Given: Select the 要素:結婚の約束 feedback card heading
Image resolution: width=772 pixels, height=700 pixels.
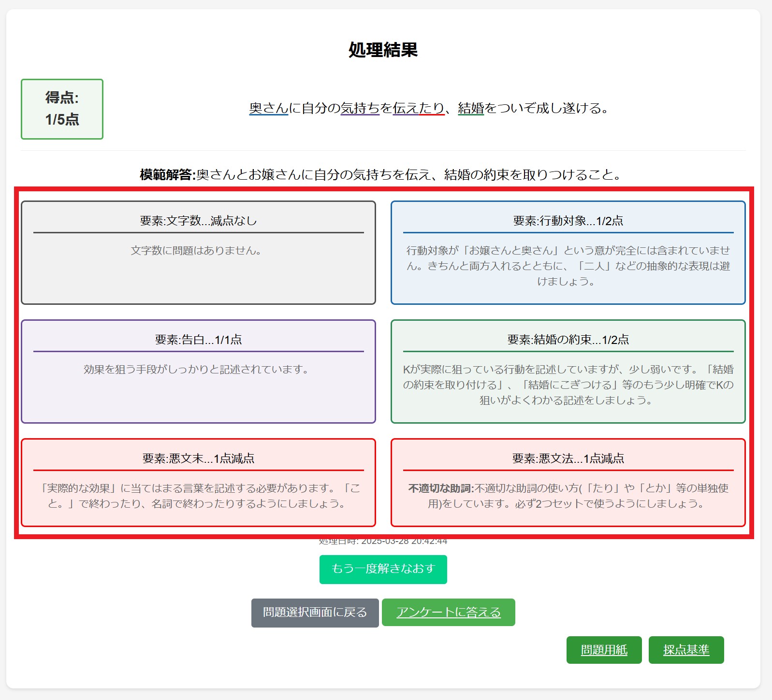Looking at the screenshot, I should point(568,340).
